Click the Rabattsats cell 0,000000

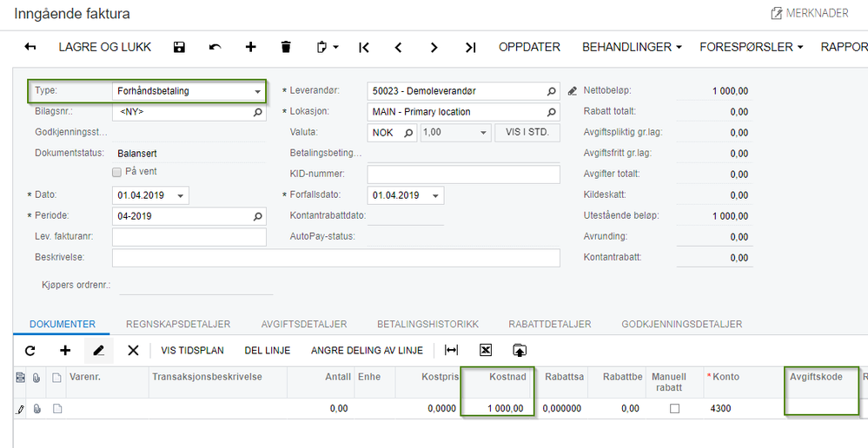[562, 409]
